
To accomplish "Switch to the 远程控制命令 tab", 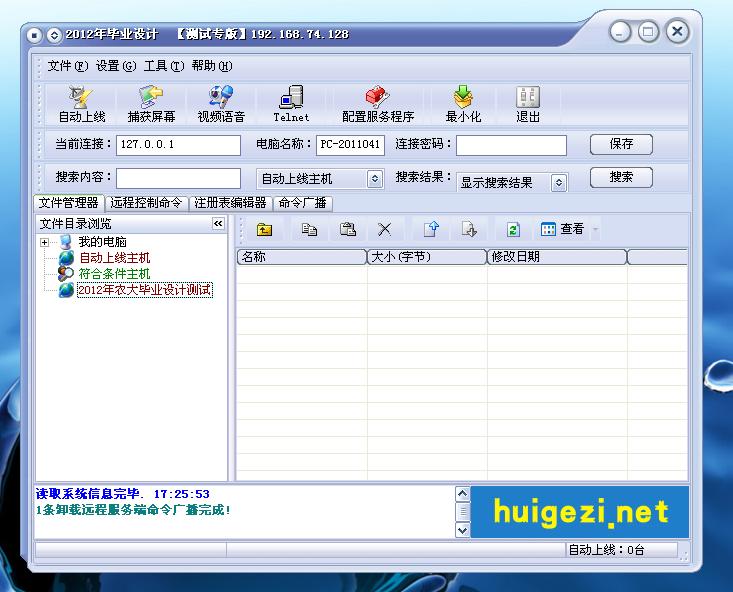I will click(x=146, y=203).
